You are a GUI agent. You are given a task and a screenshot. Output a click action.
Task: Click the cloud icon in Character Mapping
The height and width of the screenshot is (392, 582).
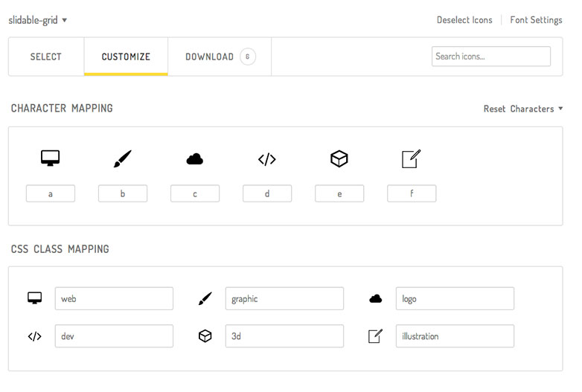coord(195,159)
